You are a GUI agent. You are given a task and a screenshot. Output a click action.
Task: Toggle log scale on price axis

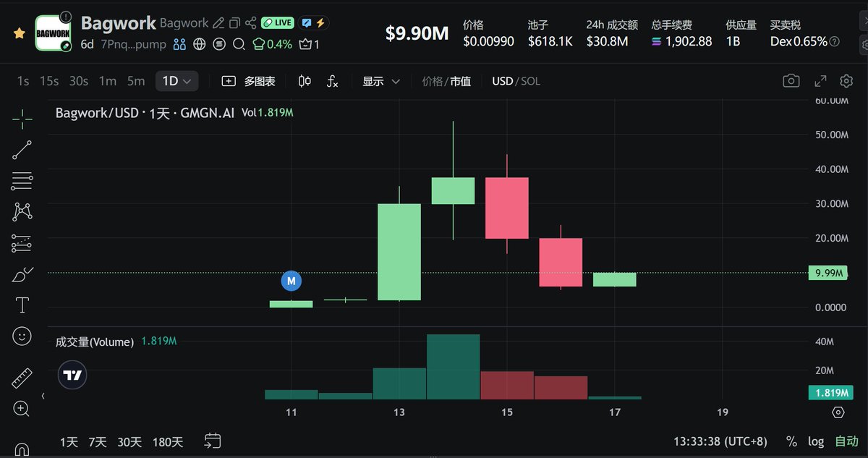[816, 441]
